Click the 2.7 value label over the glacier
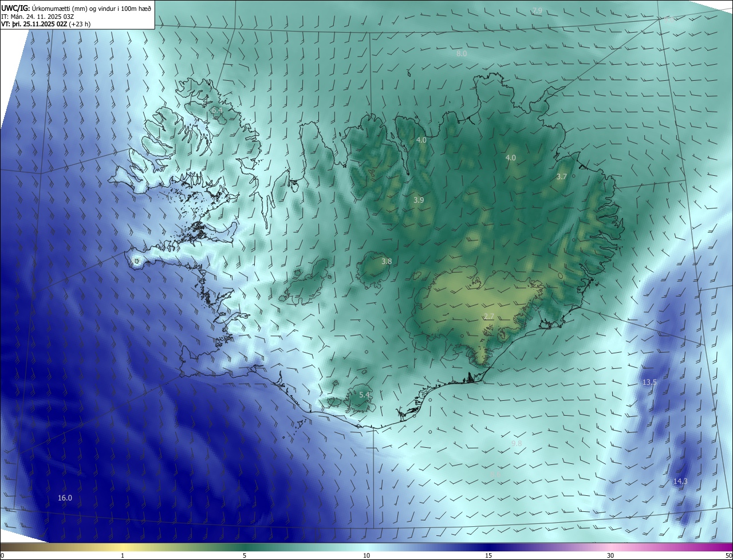Screen dimensions: 733x560 coord(489,317)
